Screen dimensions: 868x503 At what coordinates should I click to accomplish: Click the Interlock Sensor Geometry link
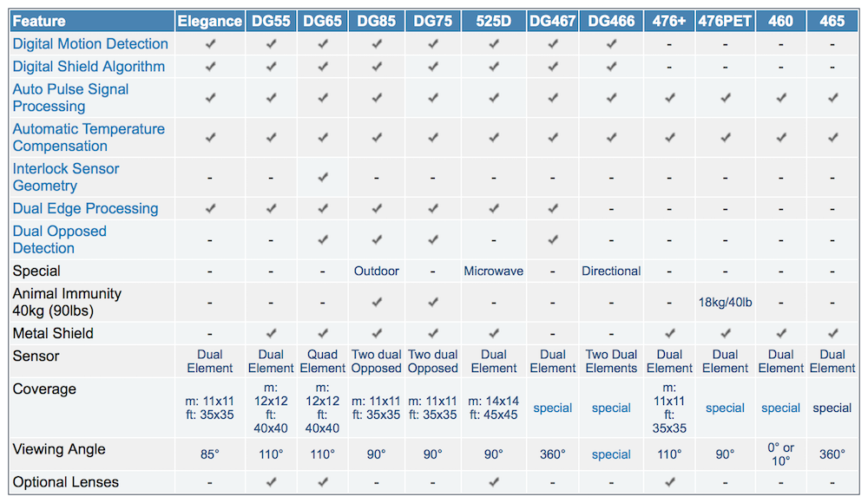66,177
